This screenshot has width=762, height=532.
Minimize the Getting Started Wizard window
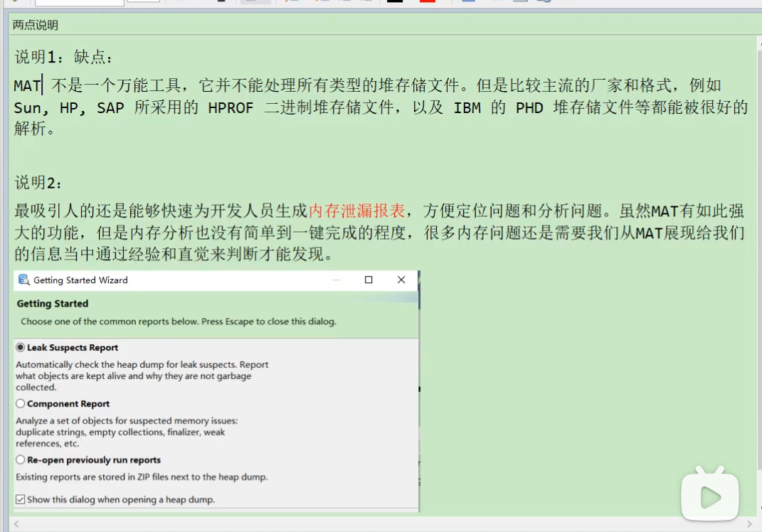337,280
